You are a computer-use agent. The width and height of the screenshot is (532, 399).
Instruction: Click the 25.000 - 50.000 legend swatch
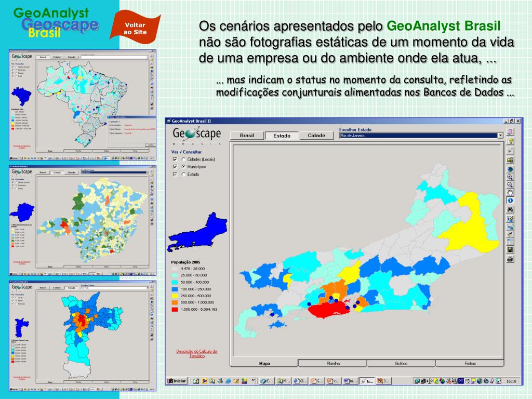[x=175, y=275]
